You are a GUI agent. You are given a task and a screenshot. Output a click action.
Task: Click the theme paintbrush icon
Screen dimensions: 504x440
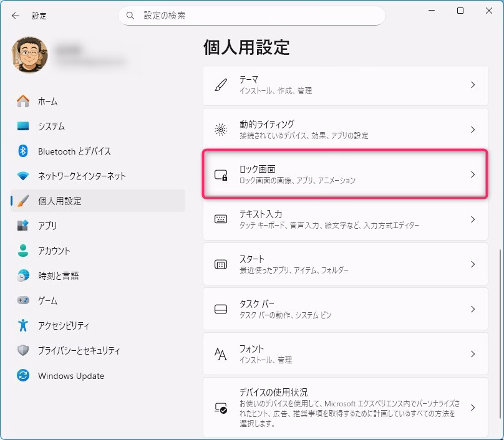221,85
